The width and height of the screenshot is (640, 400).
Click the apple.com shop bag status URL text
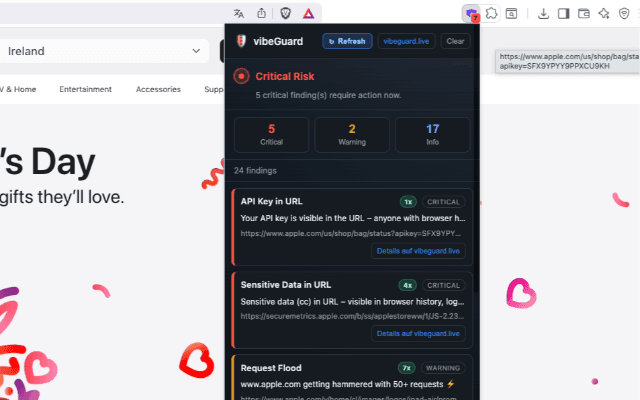click(351, 233)
